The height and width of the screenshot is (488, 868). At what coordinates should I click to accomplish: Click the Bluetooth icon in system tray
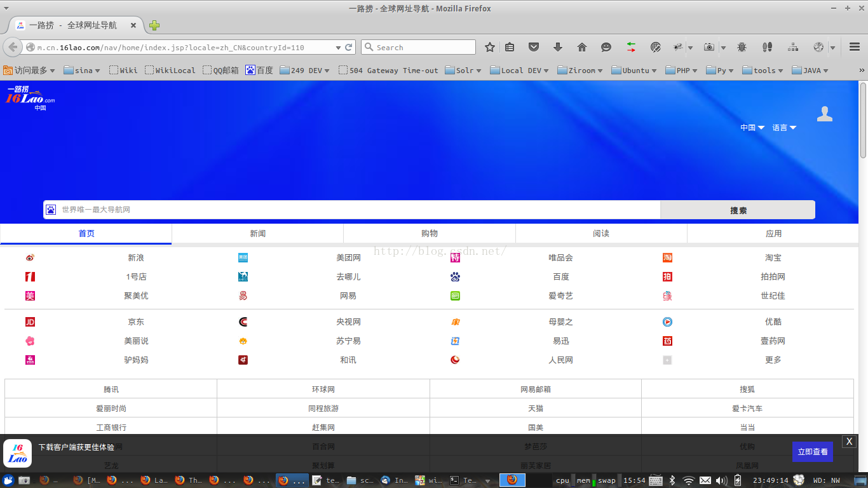tap(672, 480)
